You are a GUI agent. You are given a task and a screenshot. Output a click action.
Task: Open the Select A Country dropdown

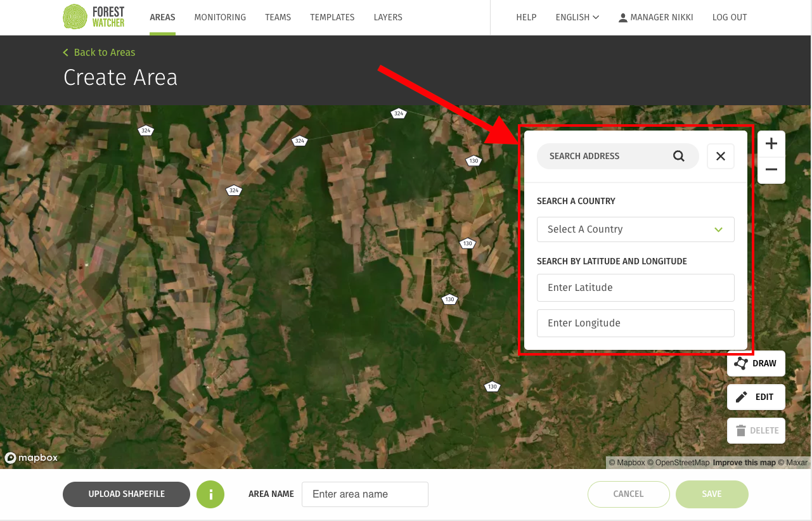point(635,229)
